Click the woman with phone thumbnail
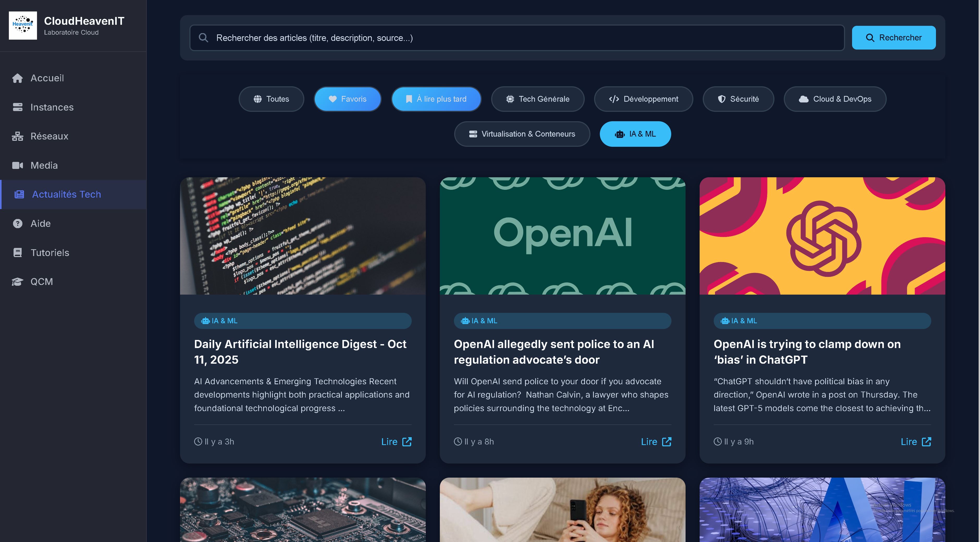Image resolution: width=980 pixels, height=542 pixels. 563,510
